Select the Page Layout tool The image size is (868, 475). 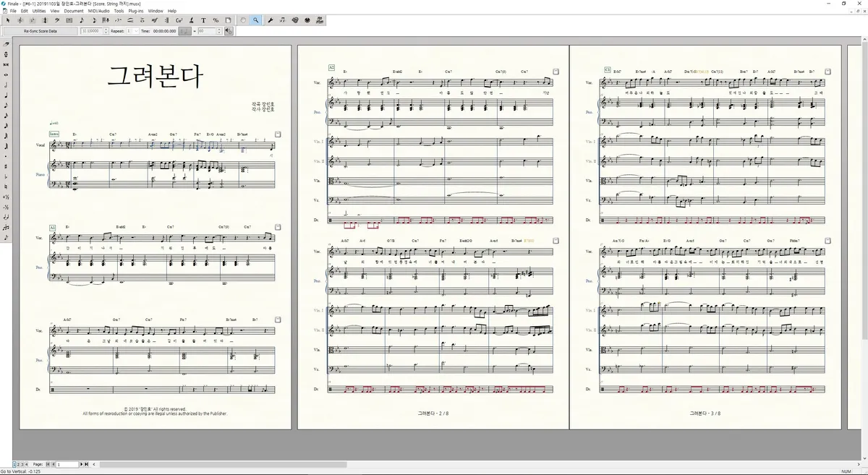point(228,20)
